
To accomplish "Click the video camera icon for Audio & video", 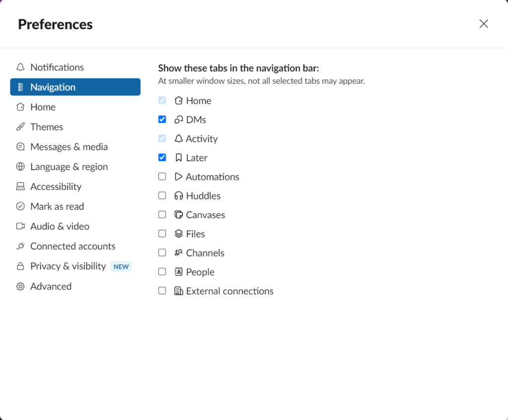I will click(20, 226).
